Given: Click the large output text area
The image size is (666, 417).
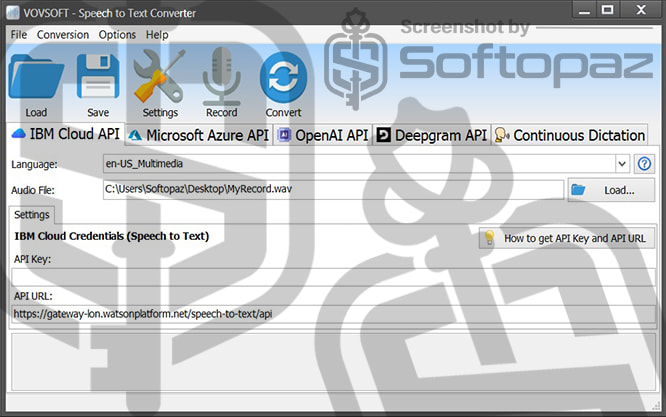Looking at the screenshot, I should point(333,362).
